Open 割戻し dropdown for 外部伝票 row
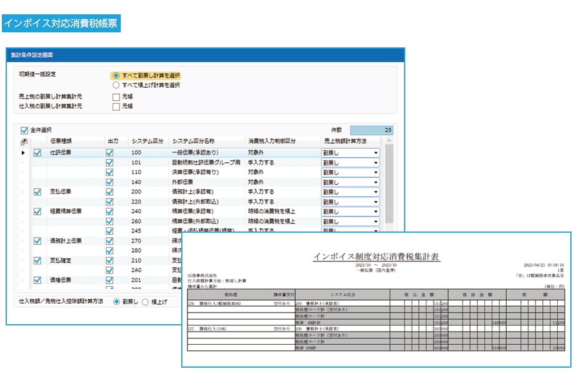Screen dimensions: 579x392 [x=350, y=182]
